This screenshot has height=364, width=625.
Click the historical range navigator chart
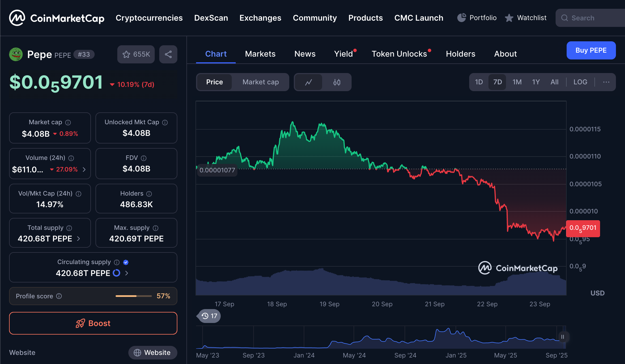click(381, 337)
